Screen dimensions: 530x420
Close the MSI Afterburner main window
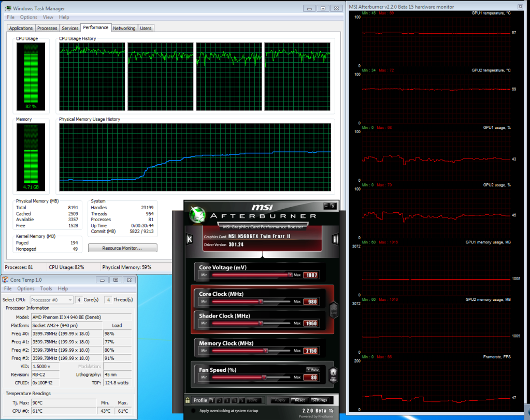coord(333,206)
